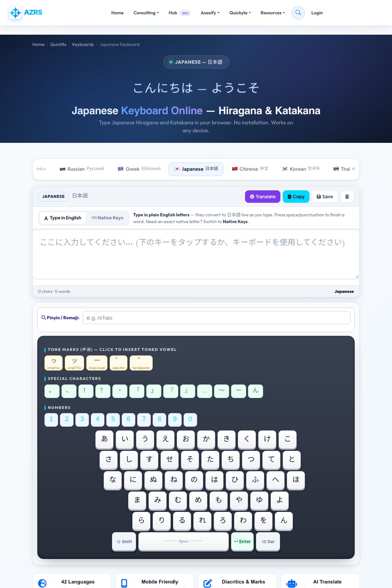Tap the ほ hiragana key
The width and height of the screenshot is (392, 588).
(x=296, y=480)
